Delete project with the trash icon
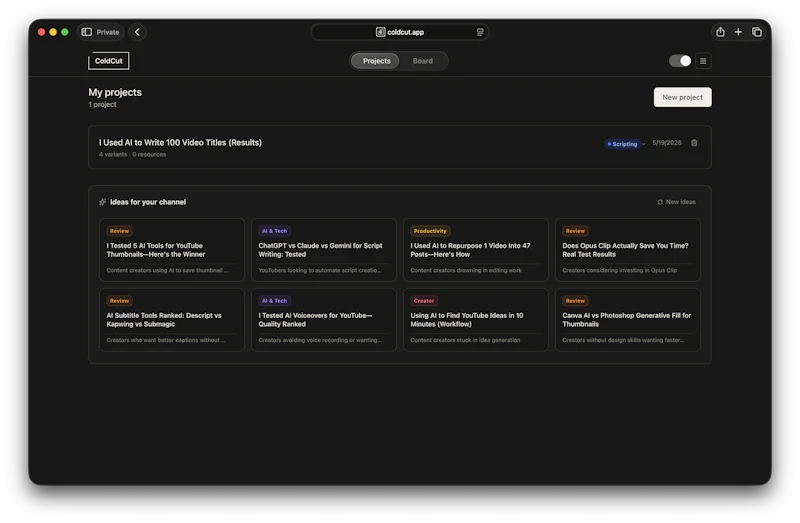Screen dimensions: 800x523 [x=694, y=143]
